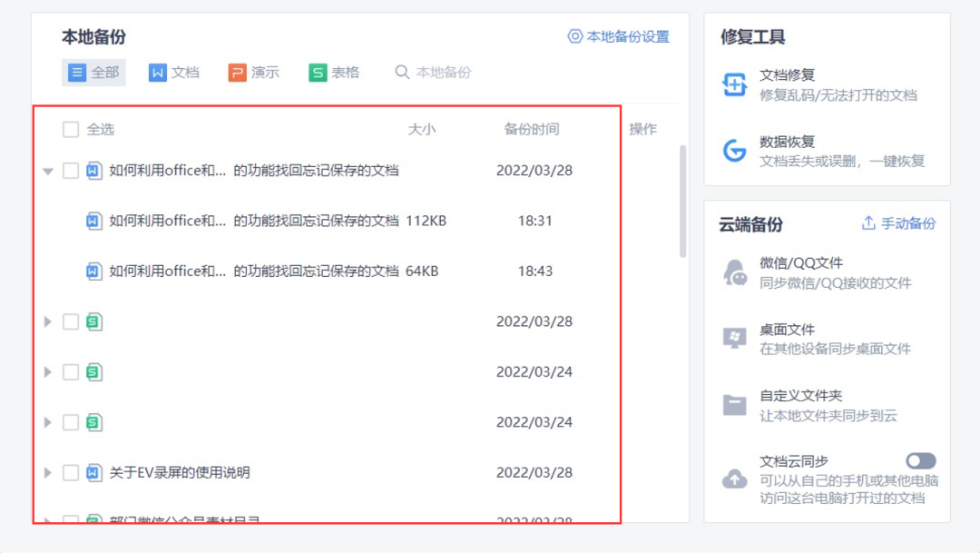Collapse the 如何利用office document group
This screenshot has width=980, height=553.
48,171
